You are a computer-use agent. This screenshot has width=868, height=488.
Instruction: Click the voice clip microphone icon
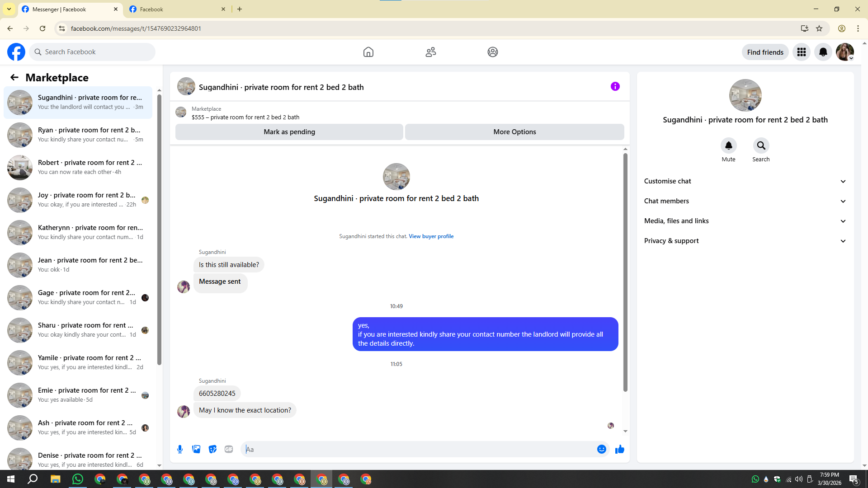(x=180, y=449)
